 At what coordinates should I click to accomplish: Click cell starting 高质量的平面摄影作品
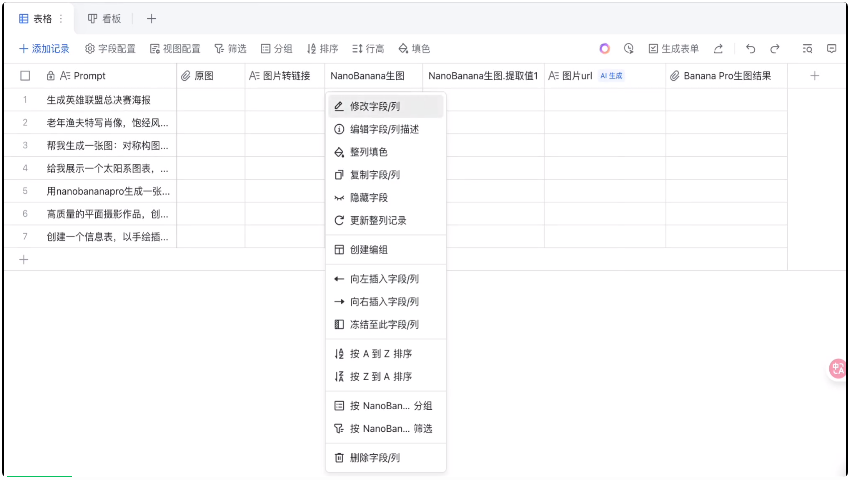pyautogui.click(x=108, y=214)
